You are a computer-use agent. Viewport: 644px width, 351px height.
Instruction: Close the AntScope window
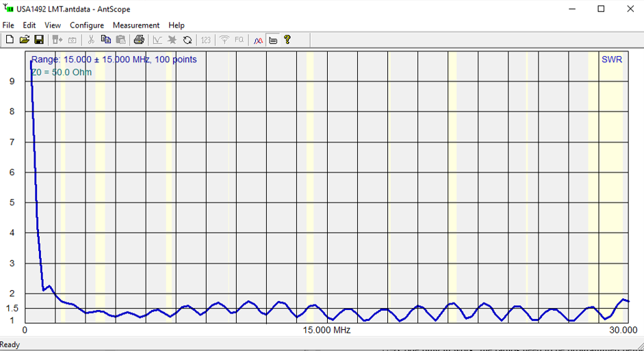[630, 9]
